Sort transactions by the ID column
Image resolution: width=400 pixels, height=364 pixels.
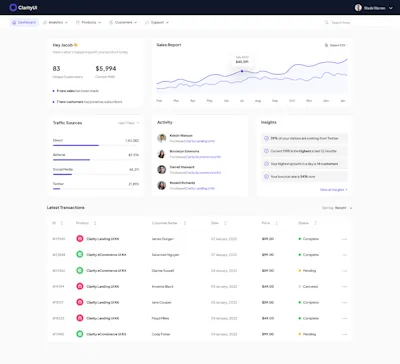[x=61, y=223]
